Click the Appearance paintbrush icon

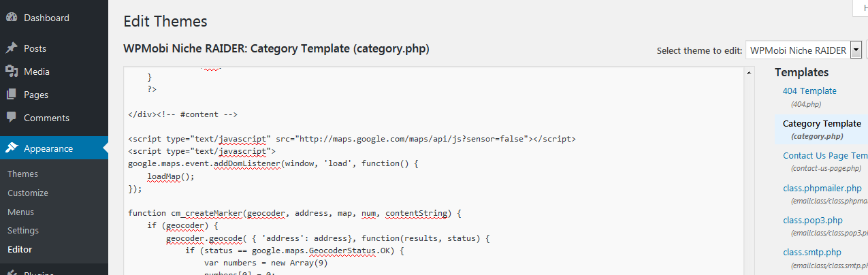(11, 148)
